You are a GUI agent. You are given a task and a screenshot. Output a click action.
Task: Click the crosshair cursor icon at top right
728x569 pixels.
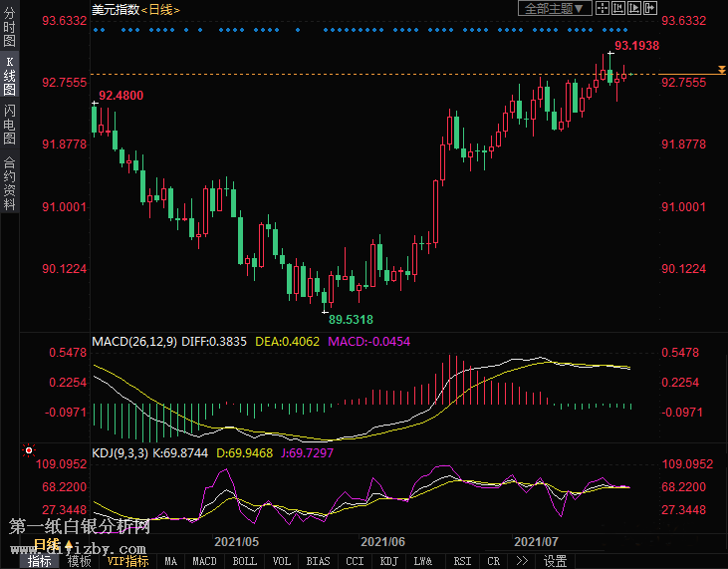tap(604, 9)
